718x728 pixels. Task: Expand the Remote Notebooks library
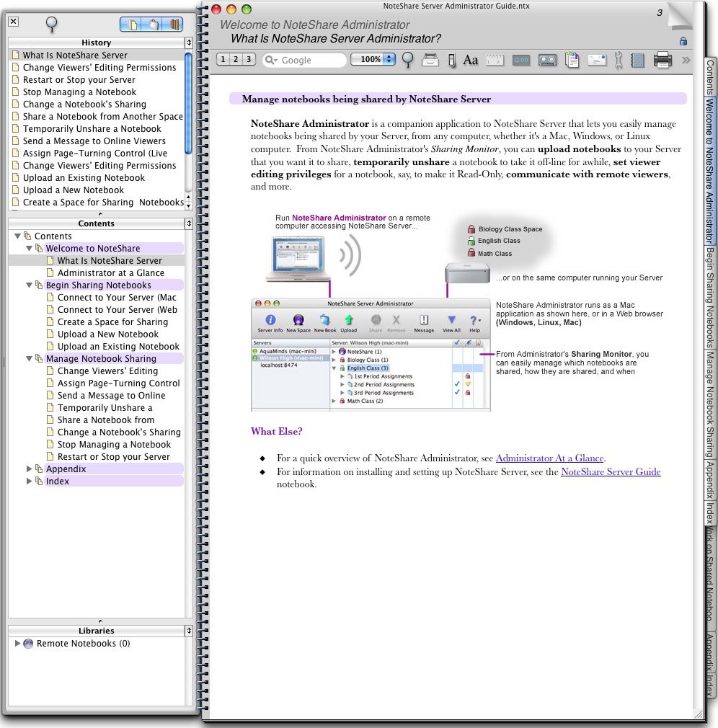pyautogui.click(x=17, y=643)
